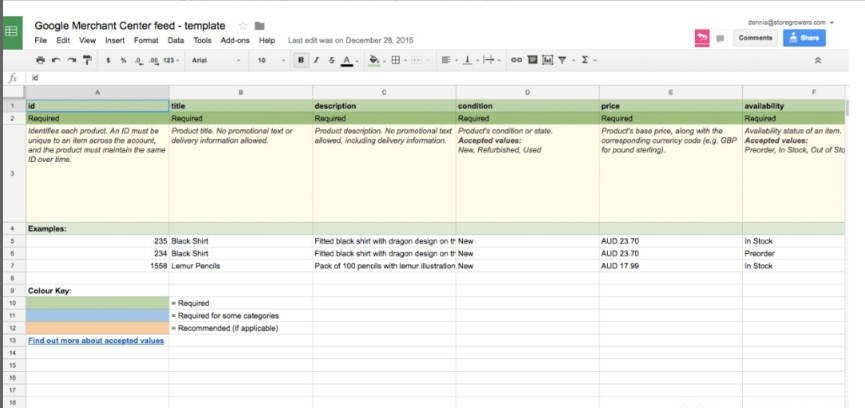Open the Functions sigma menu
Viewport: 865px width, 408px height.
(588, 60)
